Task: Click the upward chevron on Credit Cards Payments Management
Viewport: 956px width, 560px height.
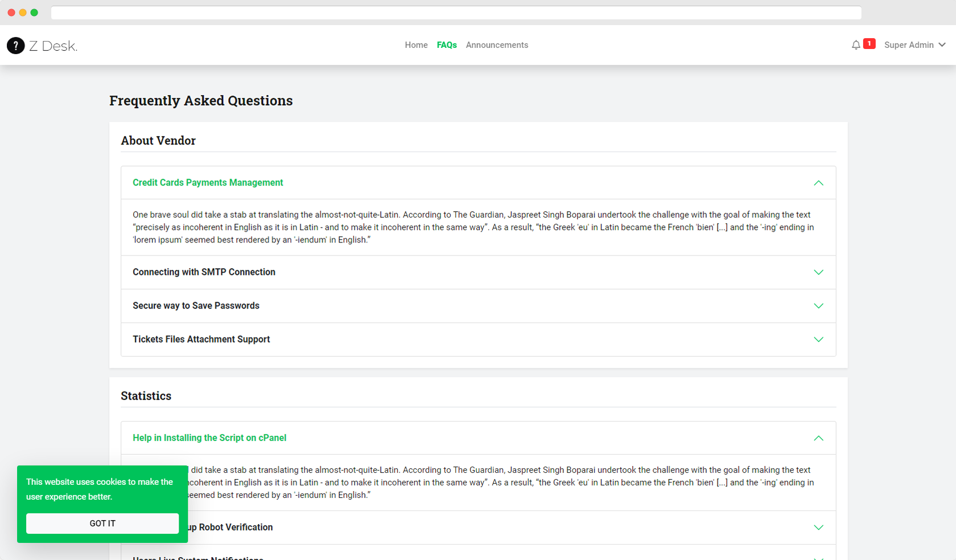Action: (x=819, y=183)
